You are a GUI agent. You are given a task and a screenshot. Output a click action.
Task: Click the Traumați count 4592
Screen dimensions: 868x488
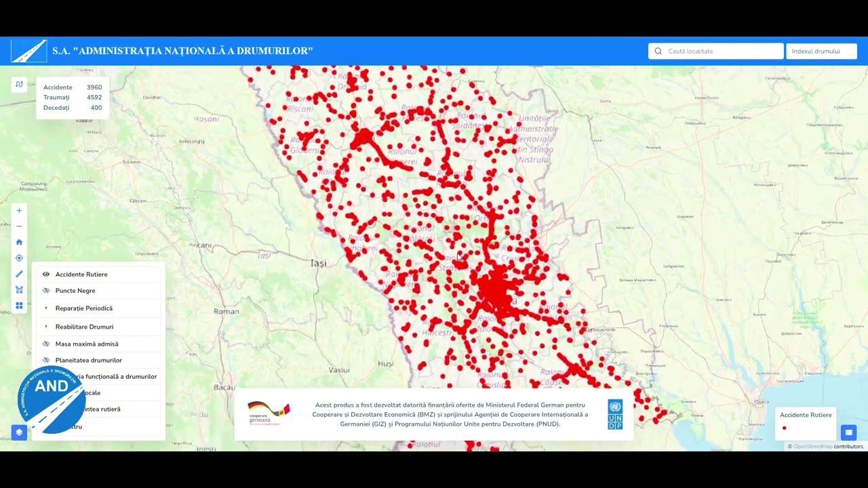[94, 98]
